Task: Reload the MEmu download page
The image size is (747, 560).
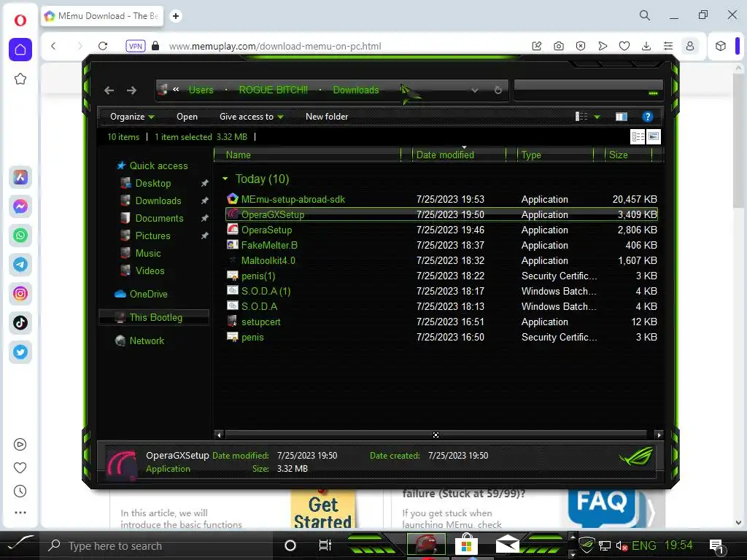Action: pos(102,46)
